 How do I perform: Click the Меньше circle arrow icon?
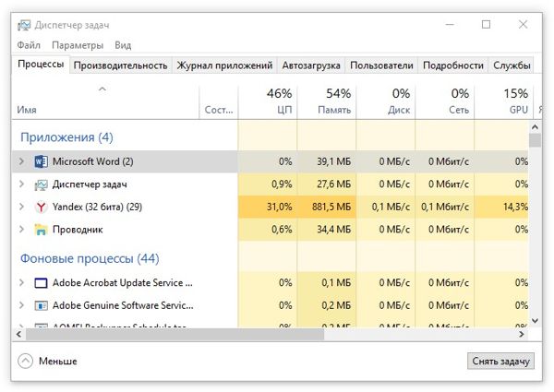click(x=26, y=361)
